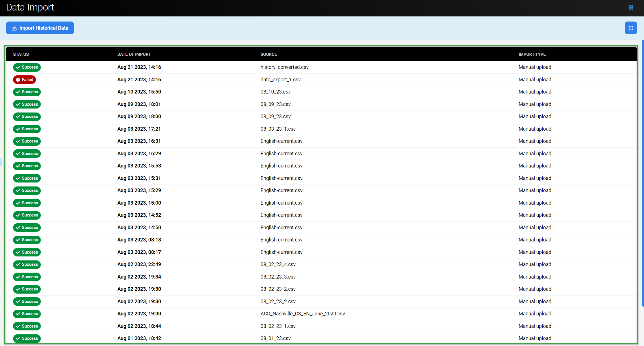Open the help icon in header

pos(631,8)
